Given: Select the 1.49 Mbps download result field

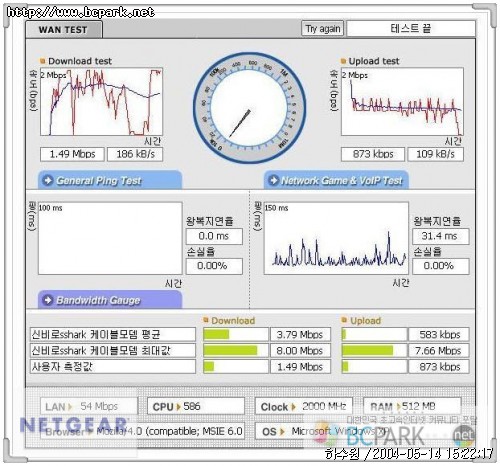Looking at the screenshot, I should tap(72, 154).
